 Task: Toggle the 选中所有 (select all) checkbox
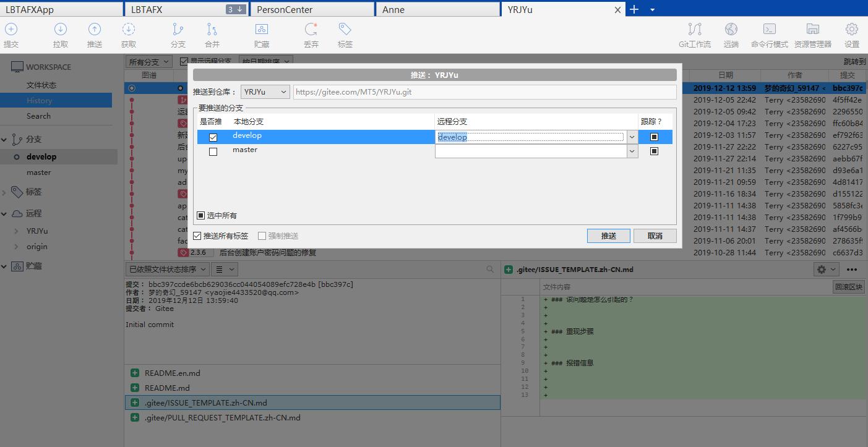[x=200, y=216]
